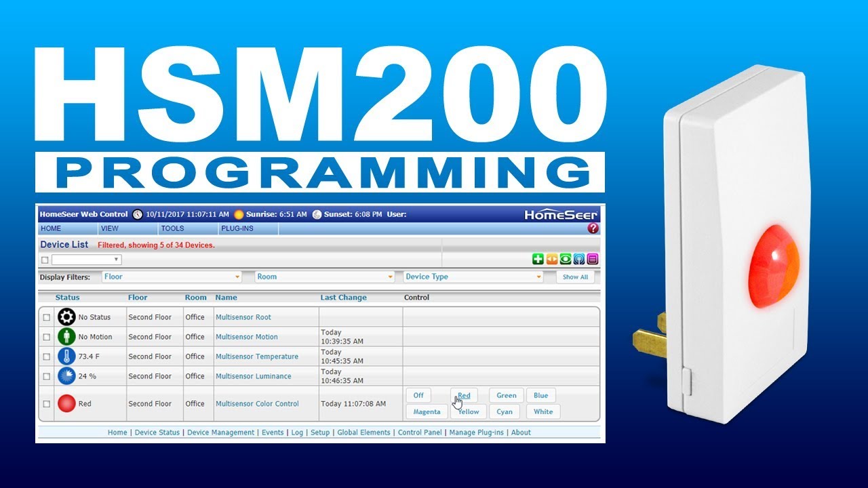The width and height of the screenshot is (868, 488).
Task: Open the VIEW menu
Action: [109, 228]
